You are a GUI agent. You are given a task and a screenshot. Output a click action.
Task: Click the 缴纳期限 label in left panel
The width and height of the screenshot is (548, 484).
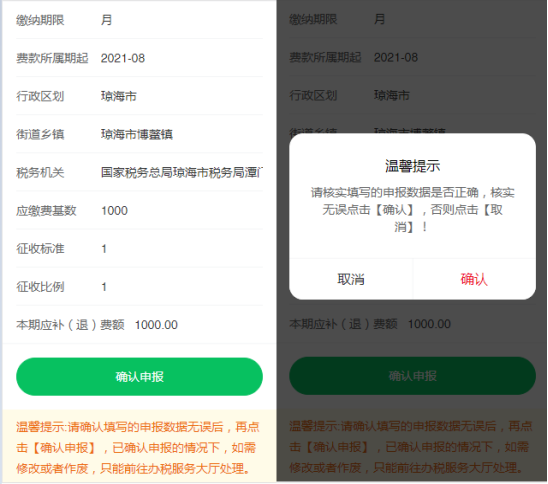click(x=40, y=20)
